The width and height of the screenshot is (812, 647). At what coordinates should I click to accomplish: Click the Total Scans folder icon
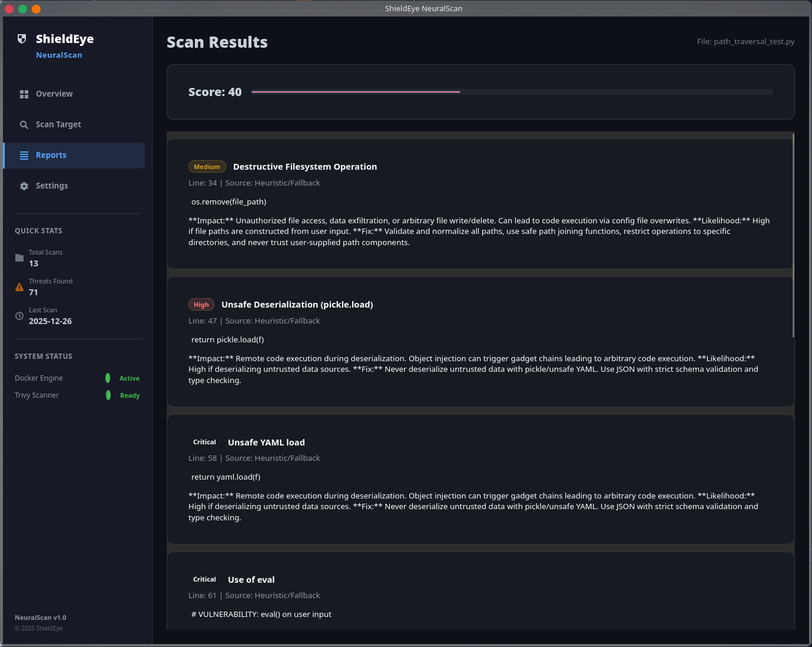pos(19,258)
